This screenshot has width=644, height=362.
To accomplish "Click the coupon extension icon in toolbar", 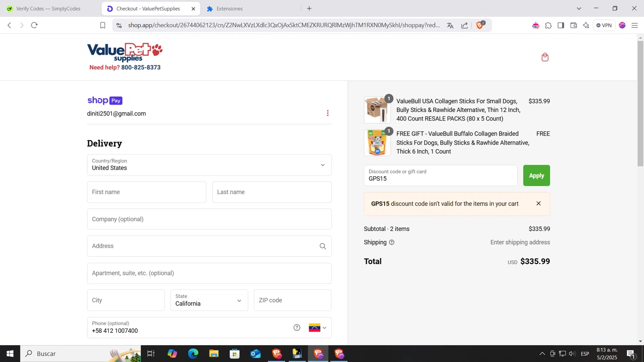I will (535, 25).
